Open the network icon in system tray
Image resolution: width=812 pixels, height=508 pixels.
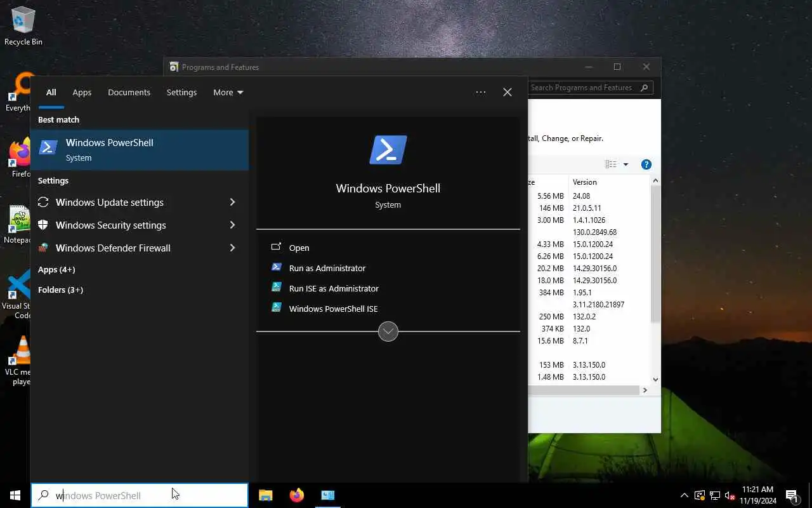715,495
